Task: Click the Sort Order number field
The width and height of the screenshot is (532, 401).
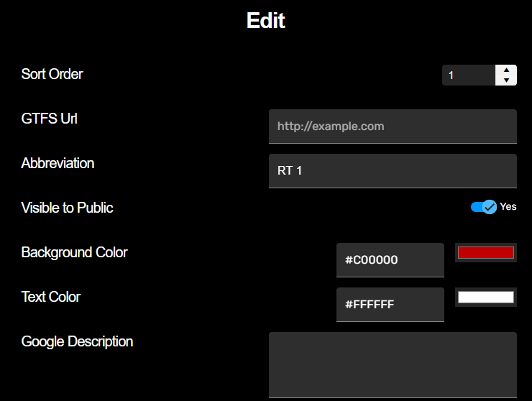Action: pyautogui.click(x=468, y=75)
